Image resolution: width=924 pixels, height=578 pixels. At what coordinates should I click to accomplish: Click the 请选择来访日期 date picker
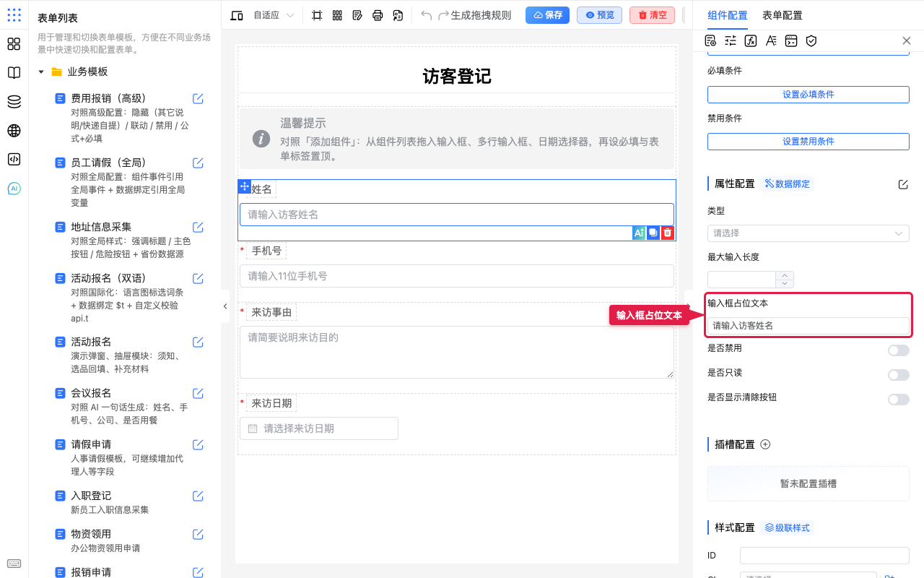(x=319, y=428)
